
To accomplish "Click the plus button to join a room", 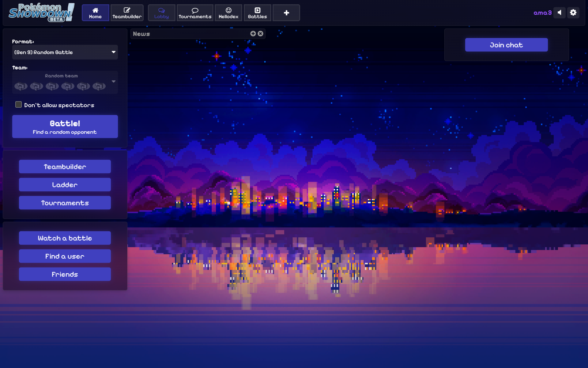I will [286, 13].
